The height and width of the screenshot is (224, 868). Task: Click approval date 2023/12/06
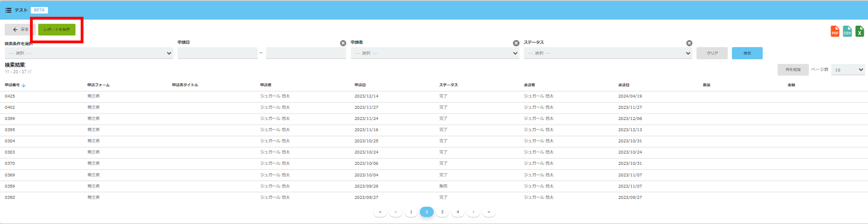pos(630,119)
